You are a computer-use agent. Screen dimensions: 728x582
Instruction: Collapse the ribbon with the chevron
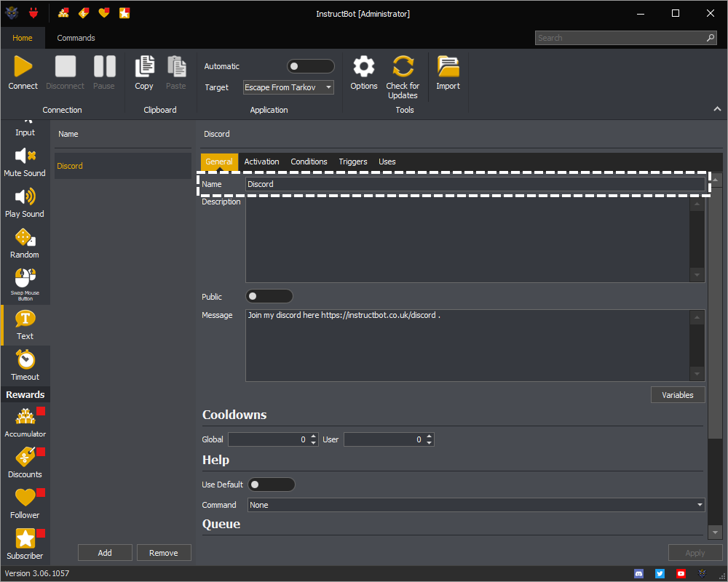[717, 109]
